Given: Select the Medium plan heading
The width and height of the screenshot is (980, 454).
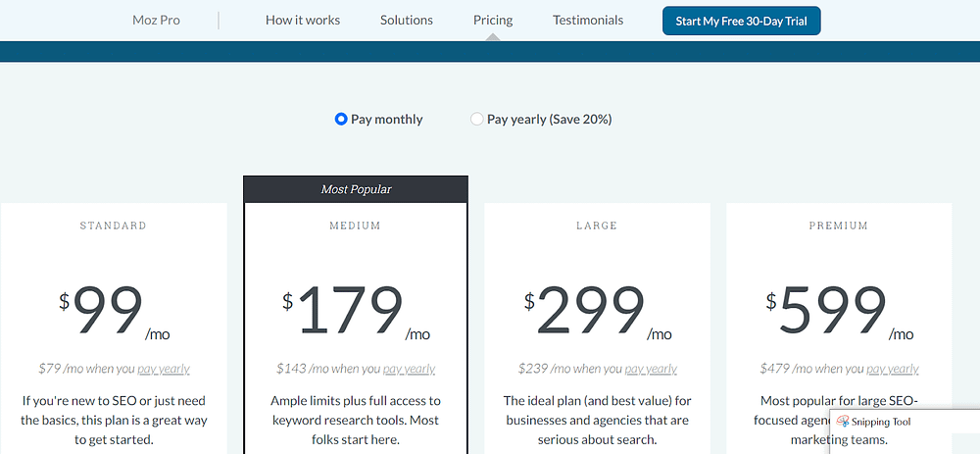Looking at the screenshot, I should pyautogui.click(x=355, y=226).
